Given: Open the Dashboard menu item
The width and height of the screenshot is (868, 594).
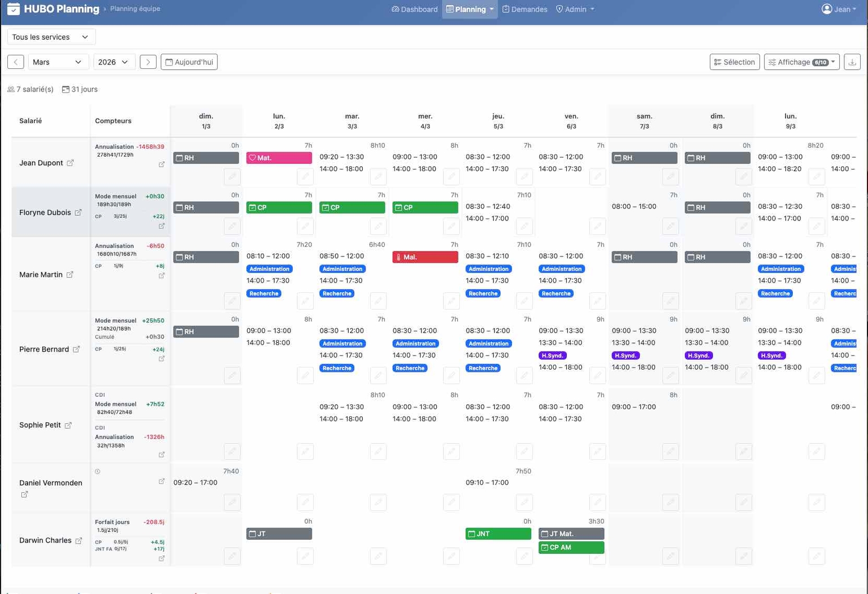Looking at the screenshot, I should (x=414, y=10).
